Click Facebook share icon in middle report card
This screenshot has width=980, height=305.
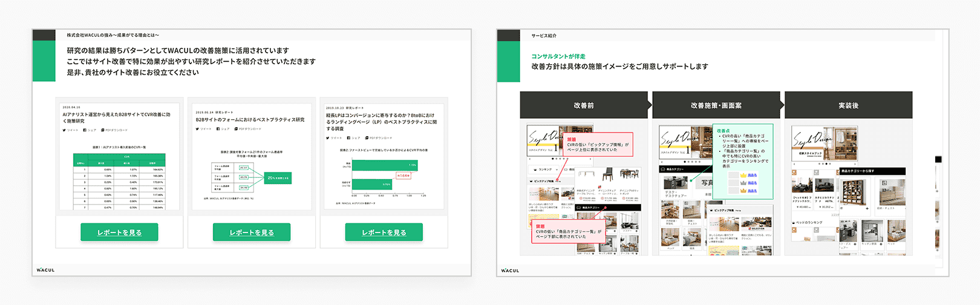[218, 129]
